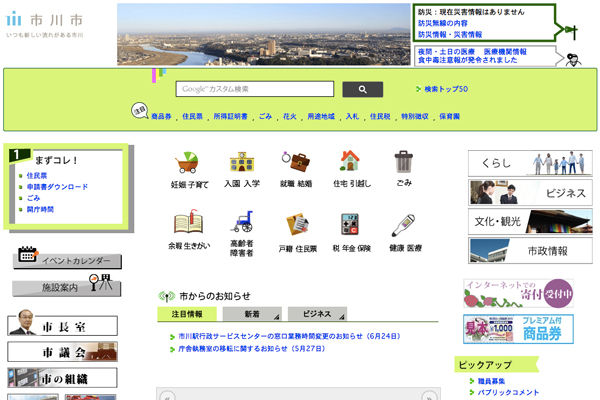
Task: Open the 戸籍 住民票 clipboard icon
Action: pyautogui.click(x=297, y=224)
